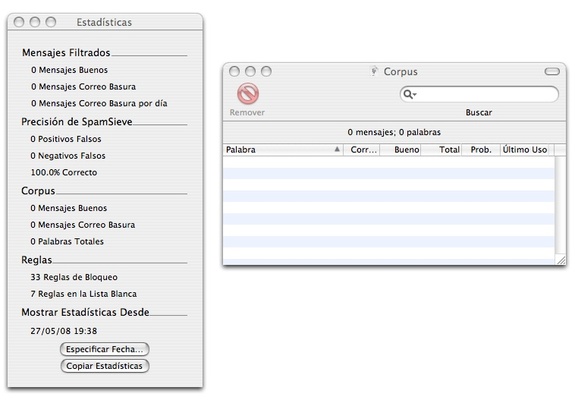
Task: Click the '0 Positivos Falsos' text
Action: (x=66, y=139)
